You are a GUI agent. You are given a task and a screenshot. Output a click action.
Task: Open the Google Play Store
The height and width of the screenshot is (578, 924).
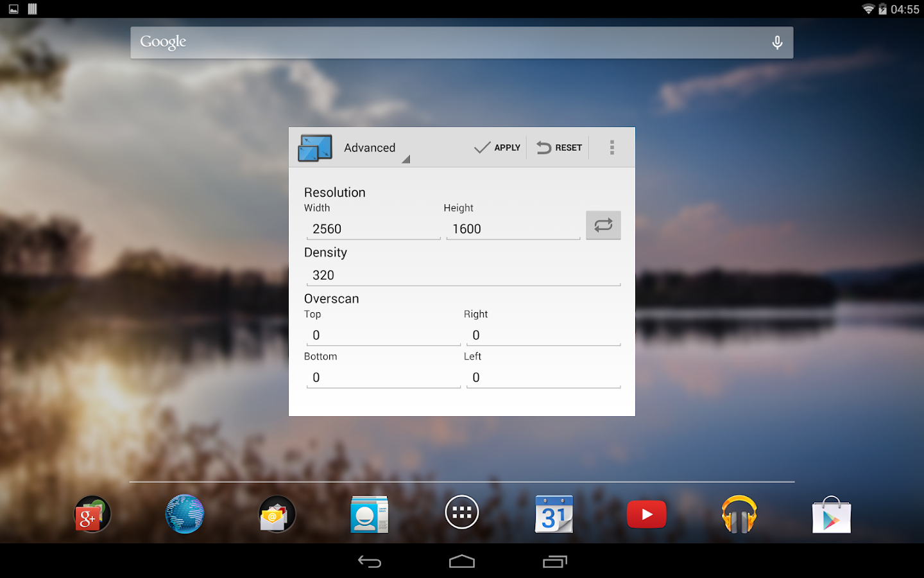pos(831,514)
